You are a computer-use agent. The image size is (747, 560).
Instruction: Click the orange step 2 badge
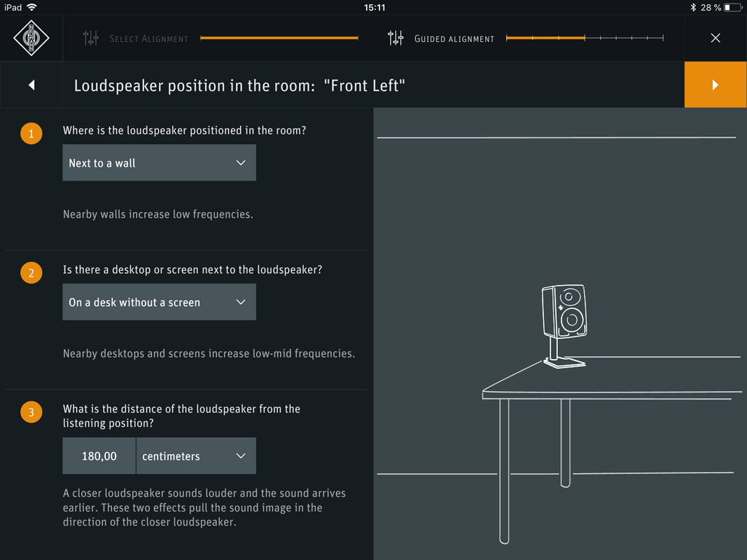[x=31, y=272]
